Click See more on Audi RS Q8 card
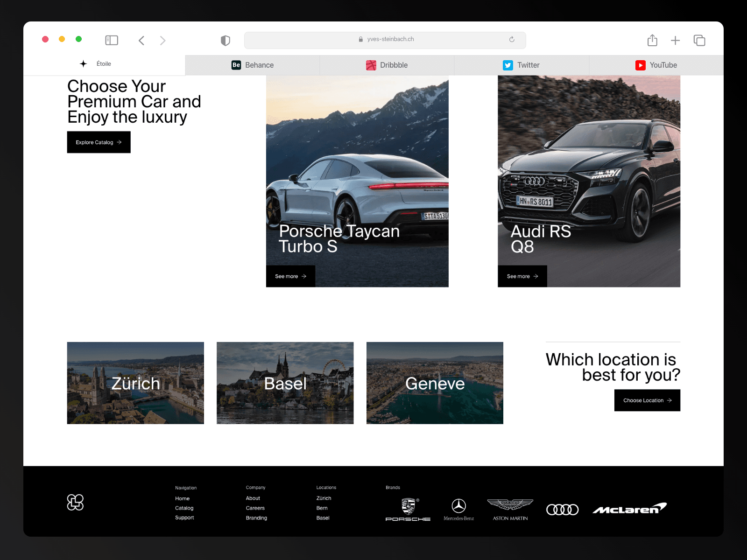Image resolution: width=747 pixels, height=560 pixels. click(x=522, y=276)
